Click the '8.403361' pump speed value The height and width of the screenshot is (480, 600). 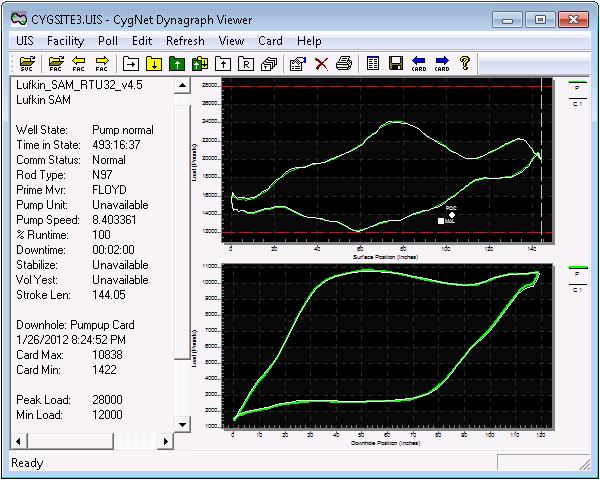[x=114, y=220]
